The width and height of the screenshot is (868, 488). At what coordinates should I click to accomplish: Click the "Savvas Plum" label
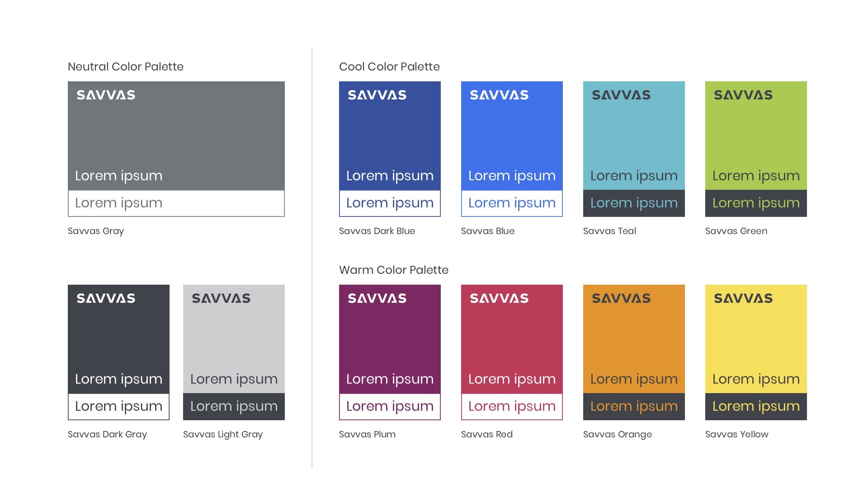pyautogui.click(x=367, y=434)
